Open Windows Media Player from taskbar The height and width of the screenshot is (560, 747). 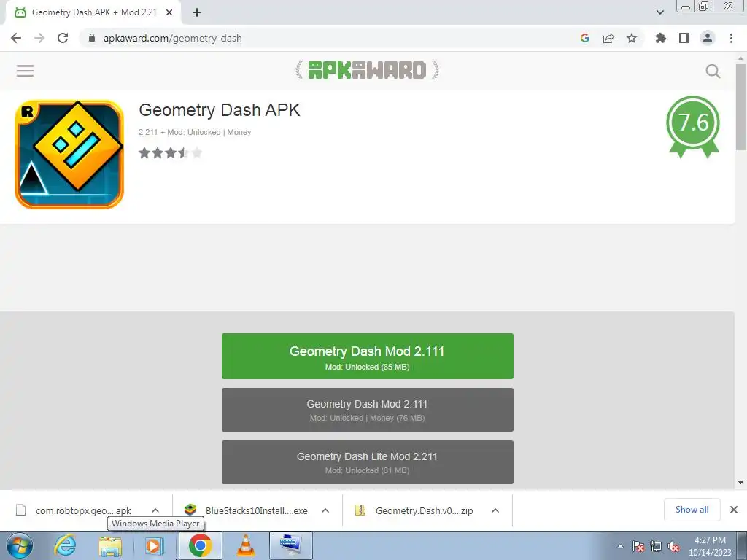(153, 545)
